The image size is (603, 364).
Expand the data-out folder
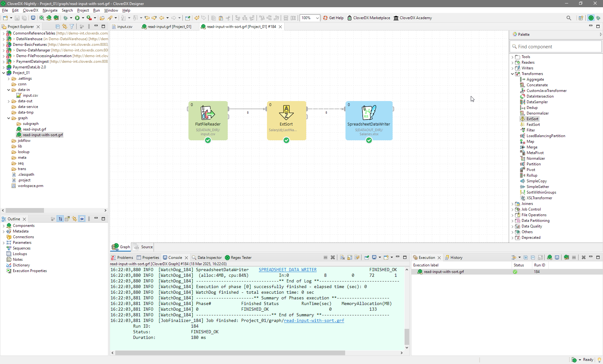click(x=9, y=101)
